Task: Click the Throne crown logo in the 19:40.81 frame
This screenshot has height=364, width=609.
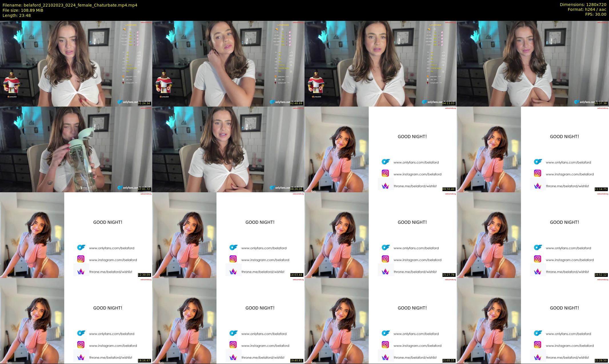Action: coord(233,357)
